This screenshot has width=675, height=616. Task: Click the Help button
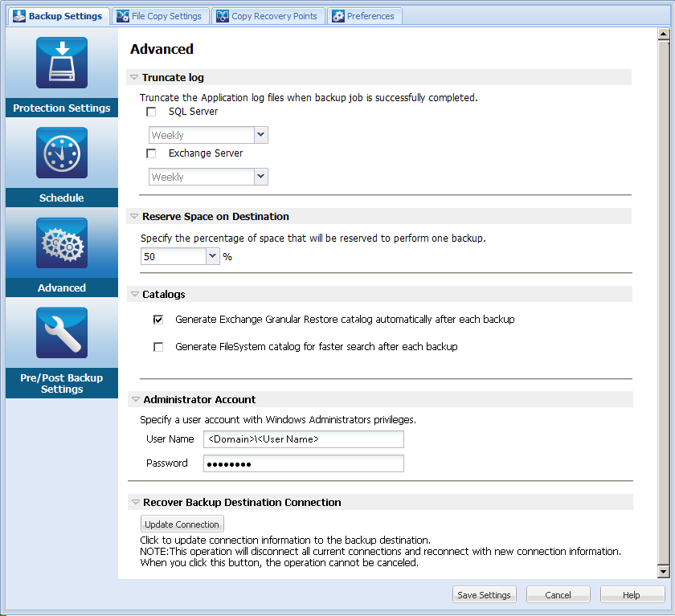[632, 595]
